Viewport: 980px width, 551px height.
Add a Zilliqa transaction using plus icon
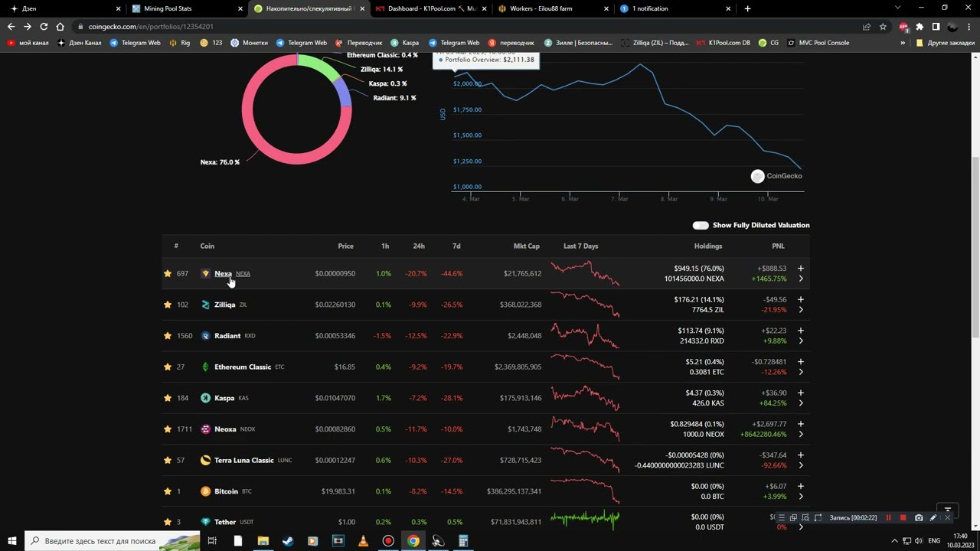coord(801,299)
